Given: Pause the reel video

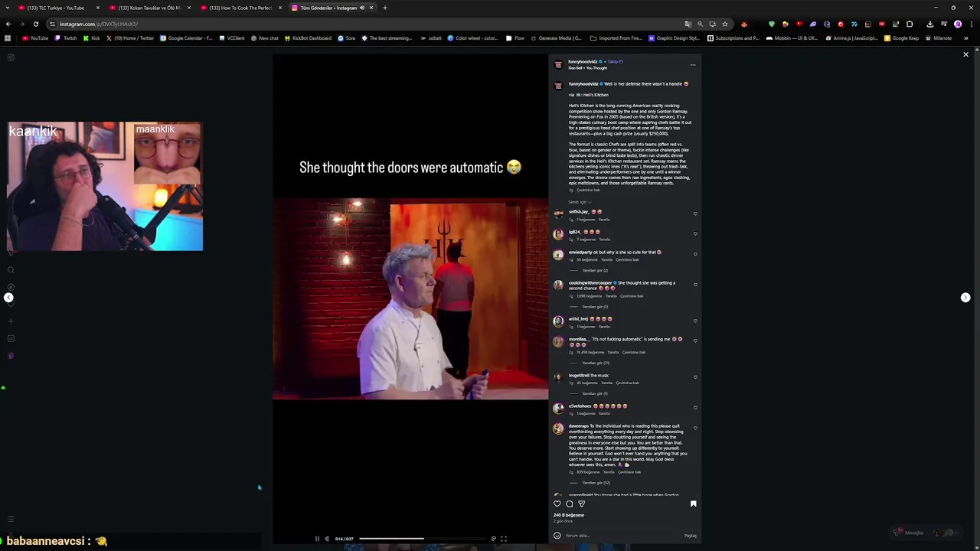Looking at the screenshot, I should (317, 539).
